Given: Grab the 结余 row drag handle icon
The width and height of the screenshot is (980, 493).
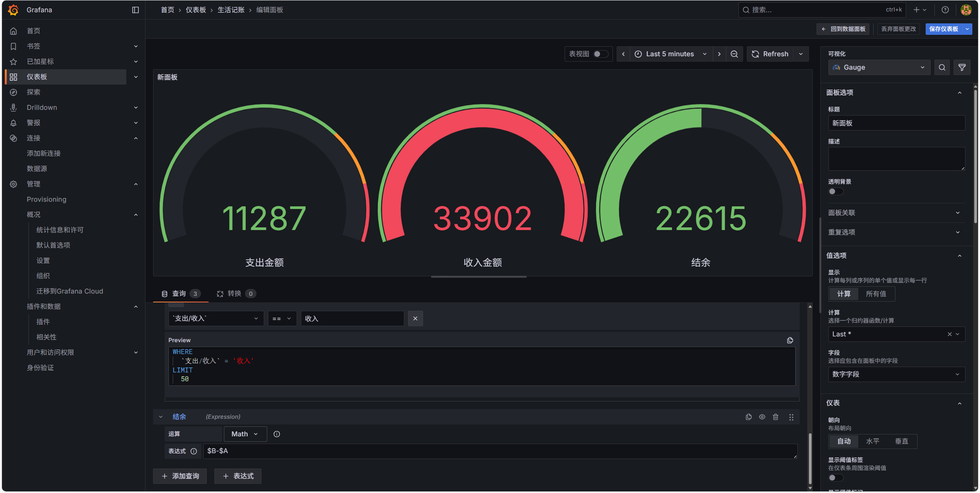Looking at the screenshot, I should coord(791,417).
